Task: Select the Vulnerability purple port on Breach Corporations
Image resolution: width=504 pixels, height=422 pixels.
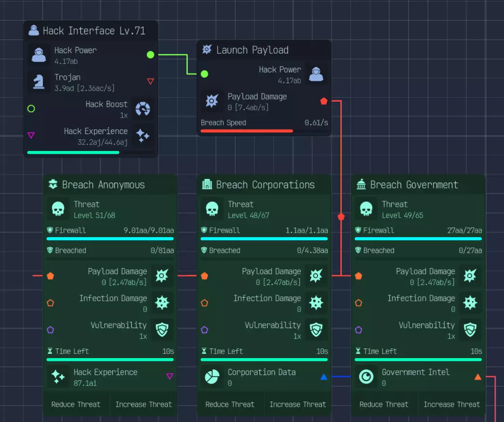Action: (x=204, y=330)
